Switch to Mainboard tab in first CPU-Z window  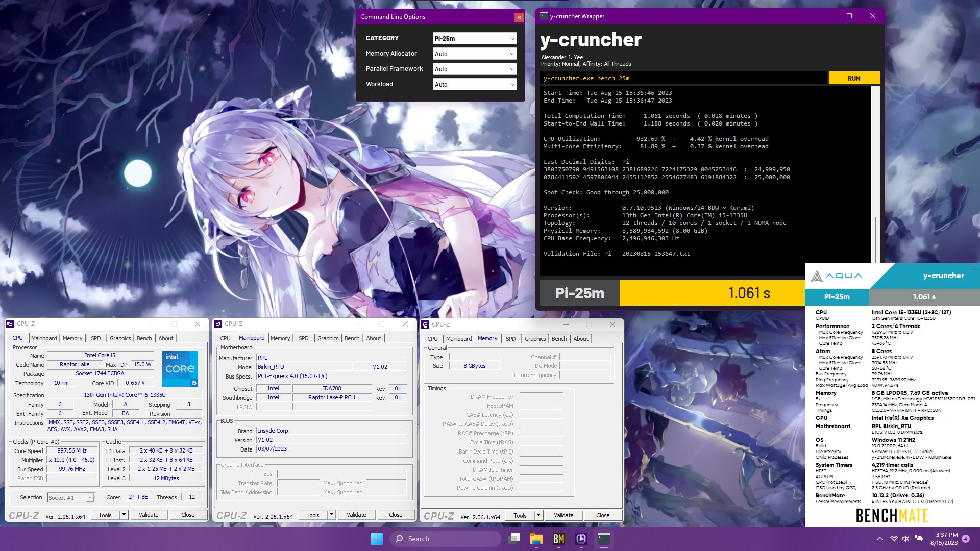point(44,338)
